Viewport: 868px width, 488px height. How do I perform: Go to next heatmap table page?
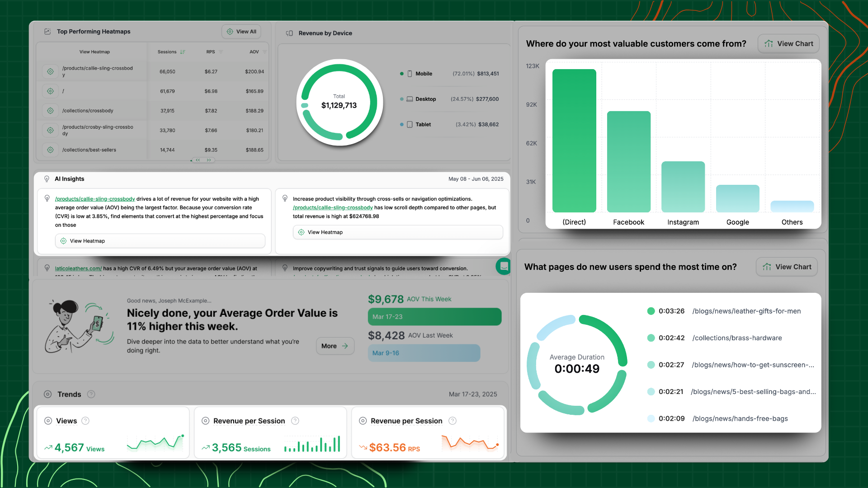(209, 160)
